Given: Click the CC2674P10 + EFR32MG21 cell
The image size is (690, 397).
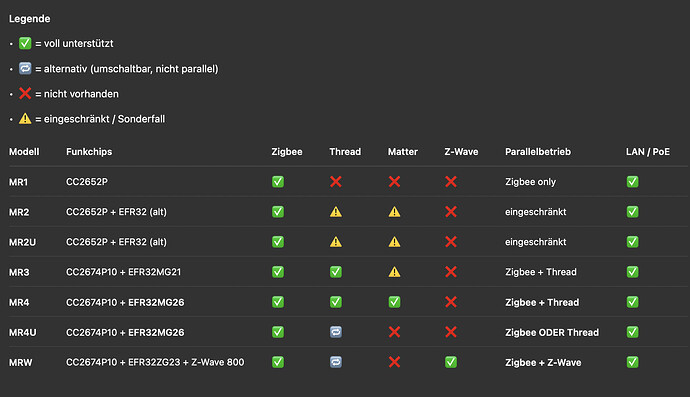Looking at the screenshot, I should click(123, 272).
